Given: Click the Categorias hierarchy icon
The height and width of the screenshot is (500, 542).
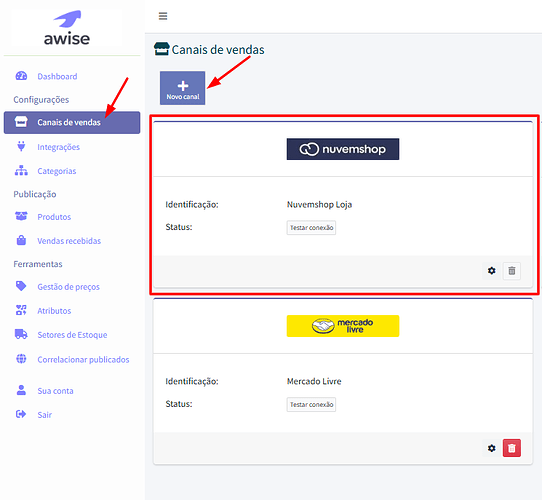Looking at the screenshot, I should coord(21,170).
